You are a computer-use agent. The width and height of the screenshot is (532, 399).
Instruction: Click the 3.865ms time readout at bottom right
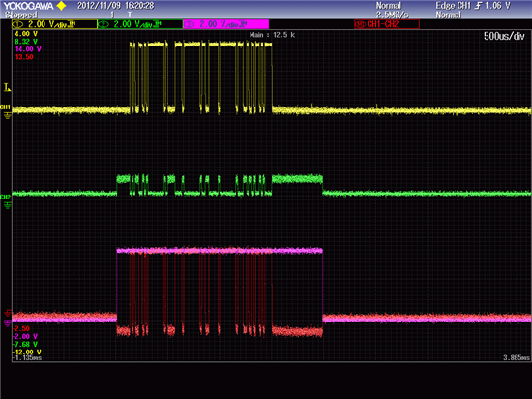click(517, 358)
